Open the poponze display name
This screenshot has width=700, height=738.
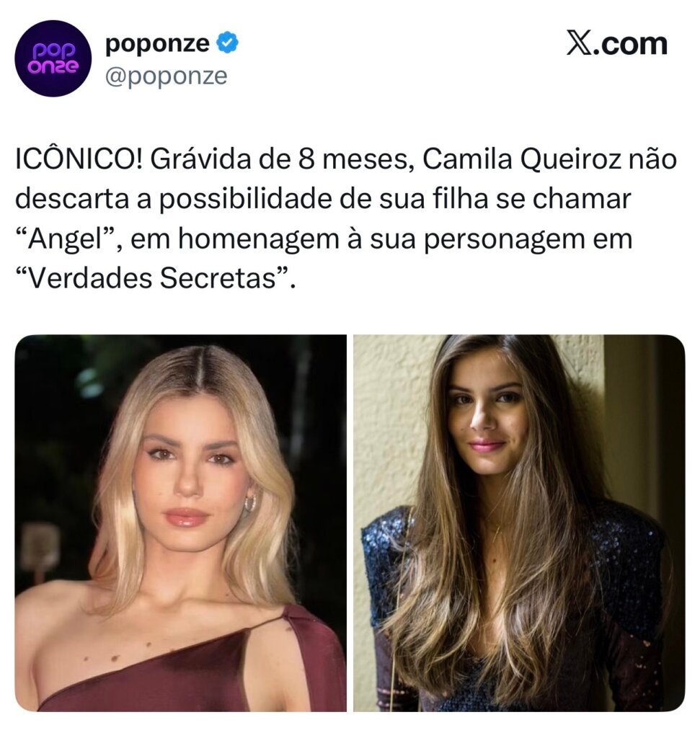pos(157,43)
